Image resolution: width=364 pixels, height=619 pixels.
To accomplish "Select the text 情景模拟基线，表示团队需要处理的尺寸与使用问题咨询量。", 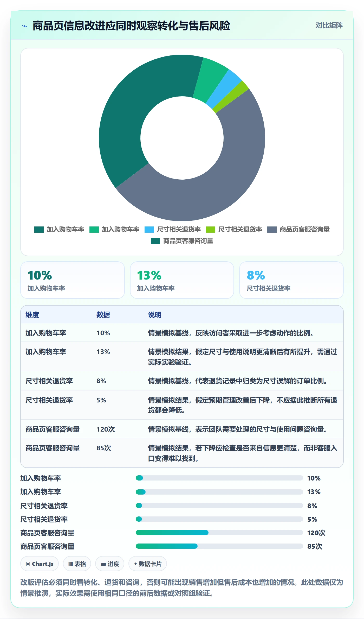I will pos(238,429).
